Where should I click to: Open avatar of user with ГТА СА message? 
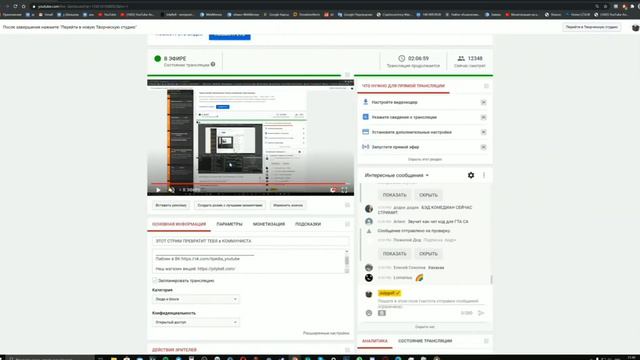pos(369,222)
